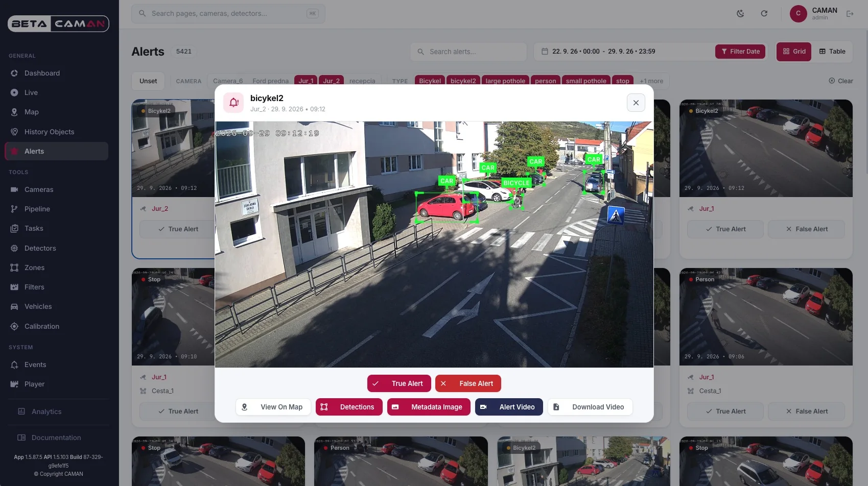Clear all alert filters

[x=841, y=81]
